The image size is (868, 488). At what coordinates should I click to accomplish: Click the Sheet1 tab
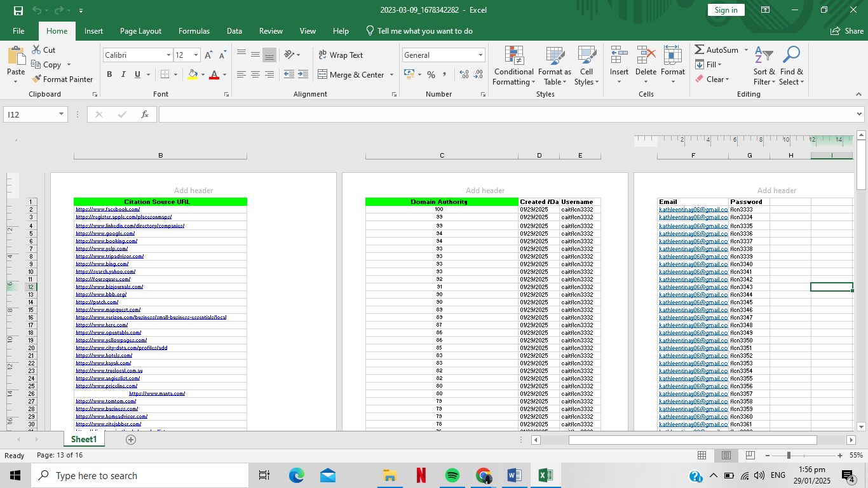pos(84,440)
